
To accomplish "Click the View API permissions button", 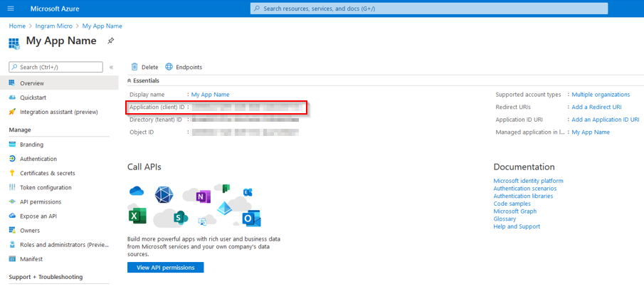I will click(166, 268).
